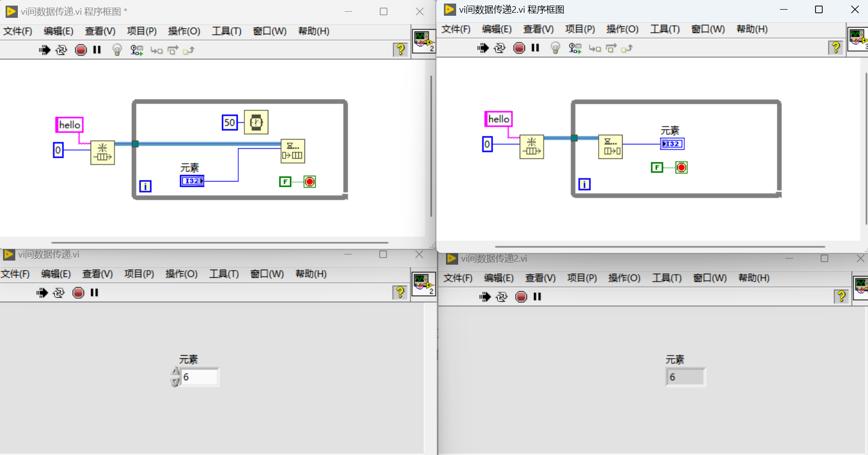868x455 pixels.
Task: Open Context Help in vi间数据传递 block diagram
Action: 401,49
